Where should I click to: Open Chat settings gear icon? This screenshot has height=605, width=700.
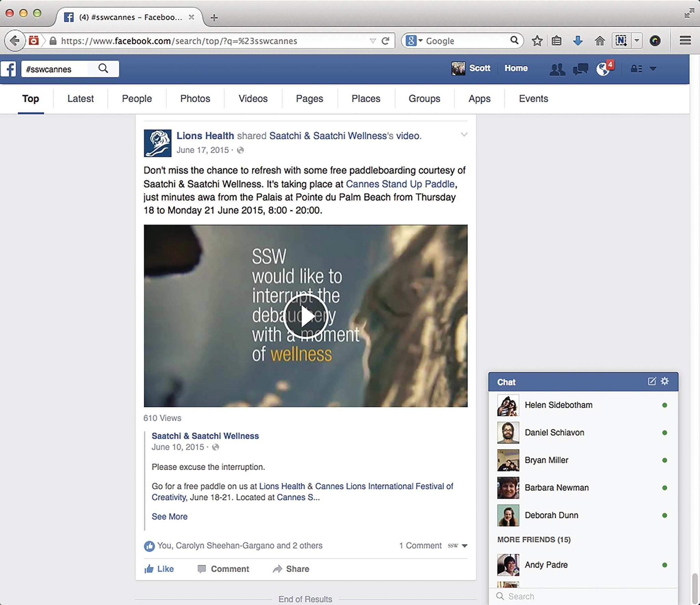tap(665, 381)
